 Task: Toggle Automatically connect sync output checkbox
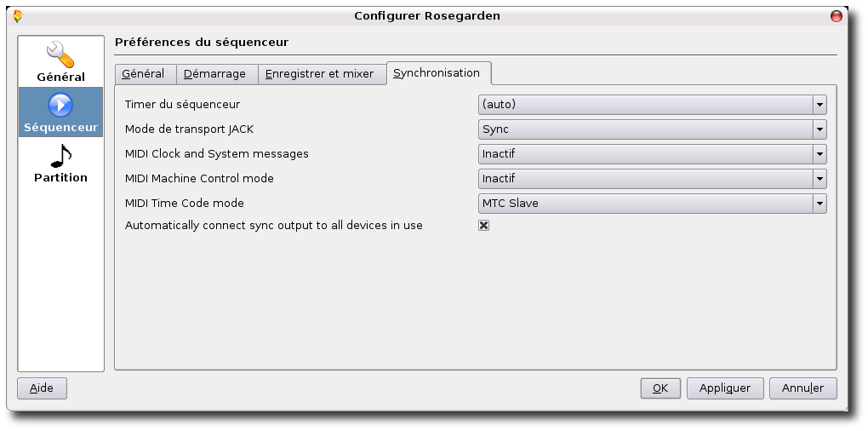pos(484,226)
